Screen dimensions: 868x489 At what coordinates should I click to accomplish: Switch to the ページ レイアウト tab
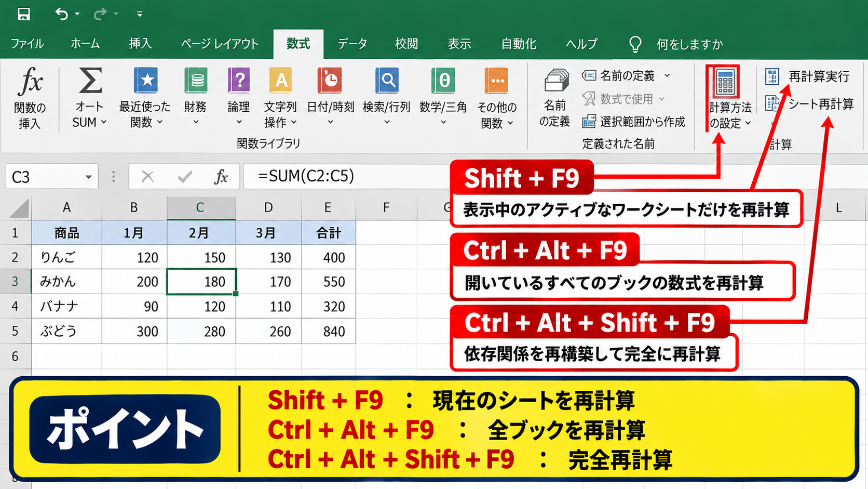(220, 44)
